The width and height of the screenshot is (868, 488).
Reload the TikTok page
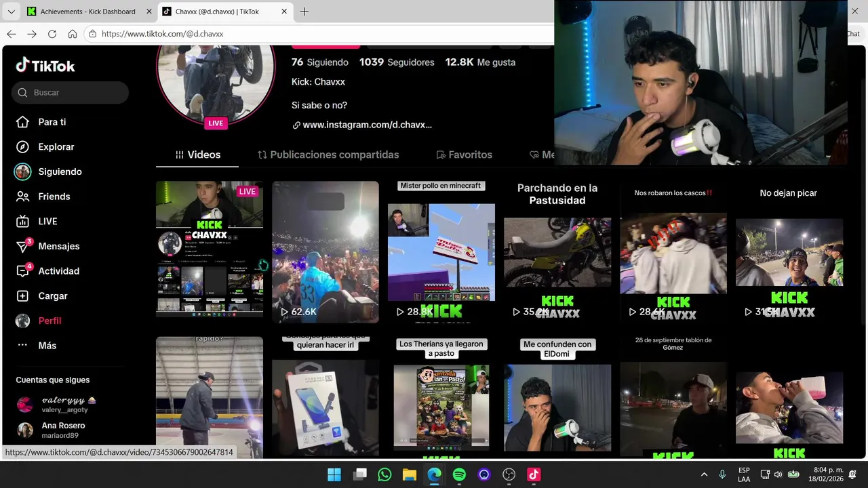point(52,34)
